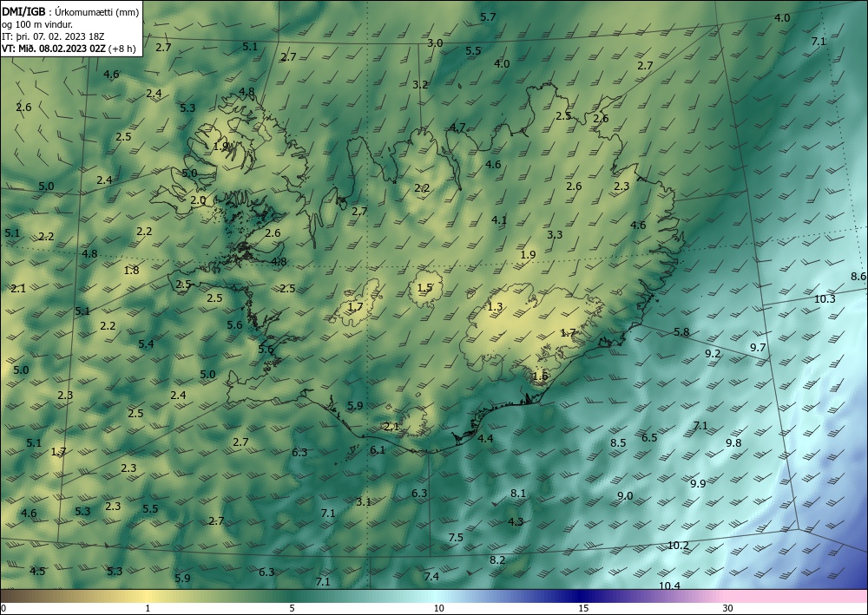The image size is (868, 615).
Task: Click the 10.2 precipitation value
Action: coord(678,546)
